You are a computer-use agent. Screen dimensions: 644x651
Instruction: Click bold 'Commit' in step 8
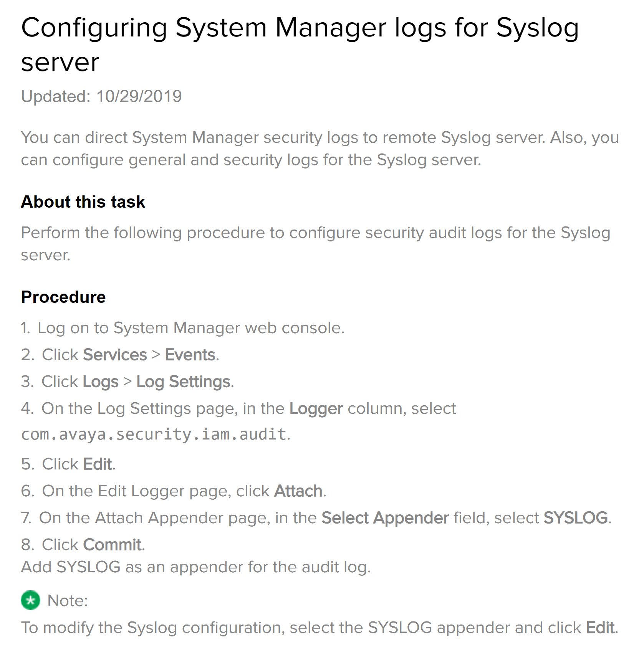tap(112, 545)
